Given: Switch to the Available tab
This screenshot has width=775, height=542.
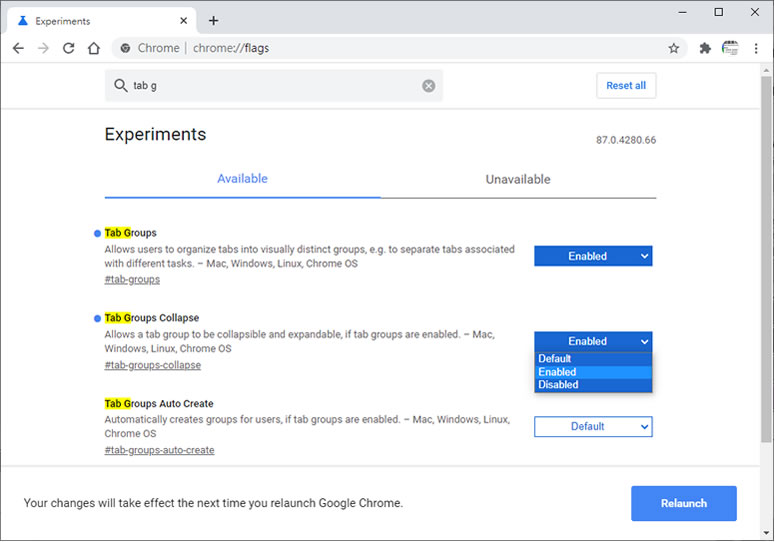Looking at the screenshot, I should click(x=242, y=179).
